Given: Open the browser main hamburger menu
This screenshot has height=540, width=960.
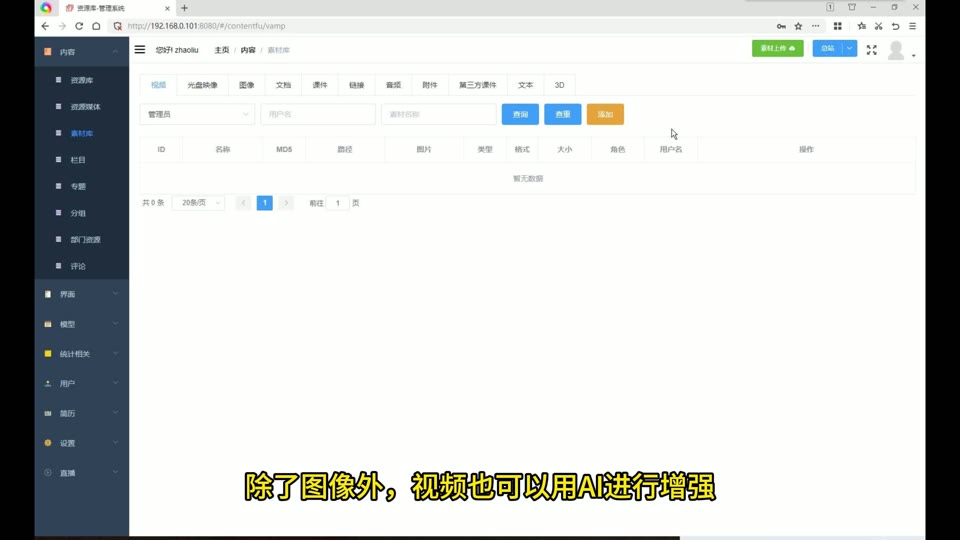Looking at the screenshot, I should 912,26.
